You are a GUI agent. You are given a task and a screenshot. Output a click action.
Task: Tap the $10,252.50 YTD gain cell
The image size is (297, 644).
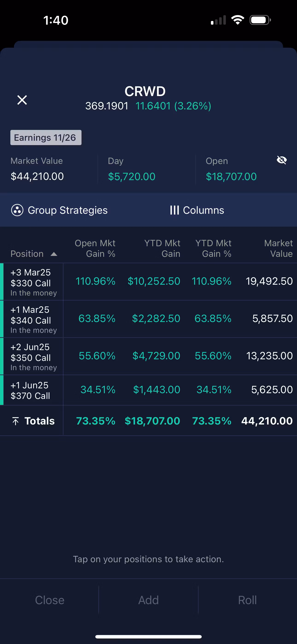pyautogui.click(x=154, y=281)
